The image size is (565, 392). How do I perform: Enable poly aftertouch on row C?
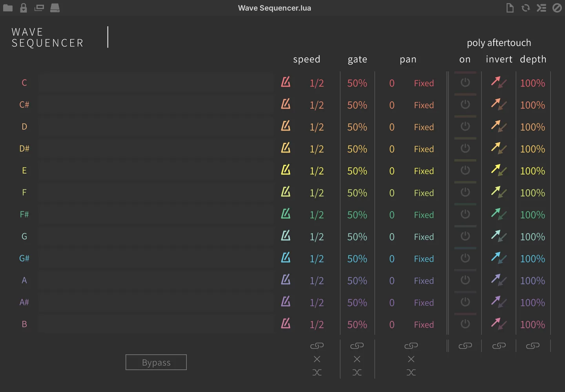point(465,82)
